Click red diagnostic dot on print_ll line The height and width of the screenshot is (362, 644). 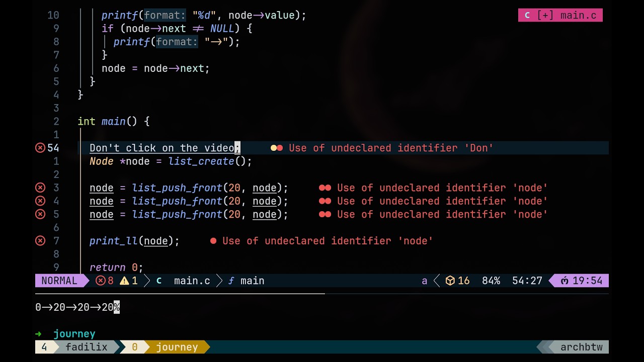[213, 241]
